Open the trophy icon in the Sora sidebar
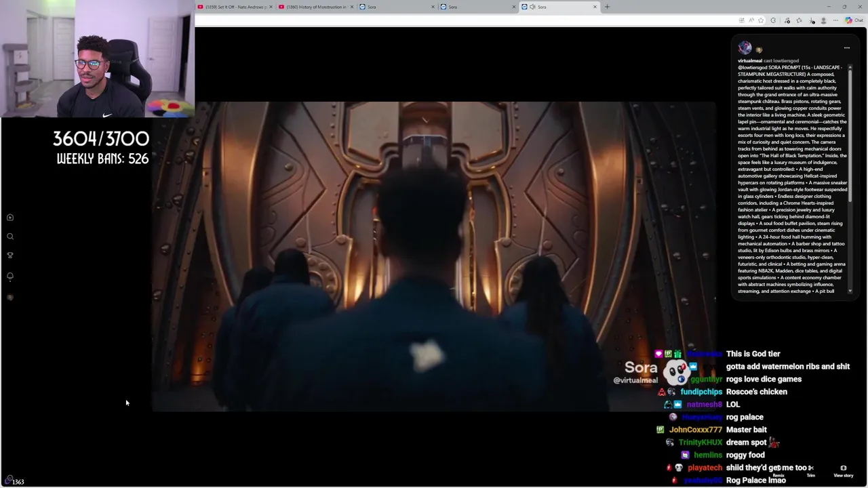The image size is (868, 488). pyautogui.click(x=10, y=256)
